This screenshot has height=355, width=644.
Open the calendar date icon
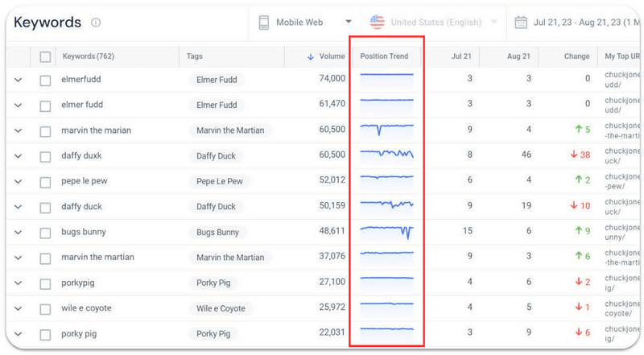tap(521, 23)
